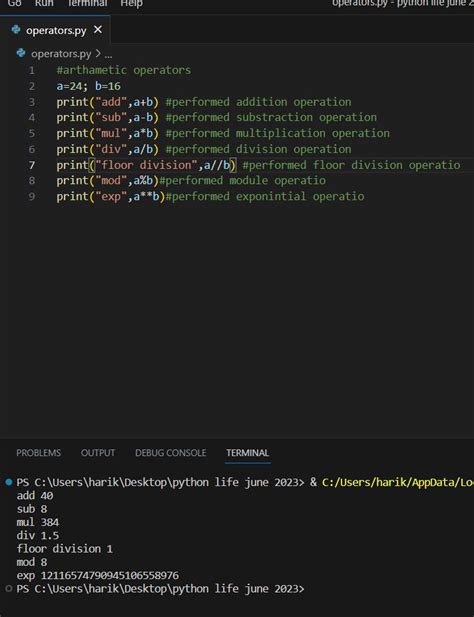
Task: Click the '#arthametic operators' comment line
Action: pyautogui.click(x=124, y=70)
